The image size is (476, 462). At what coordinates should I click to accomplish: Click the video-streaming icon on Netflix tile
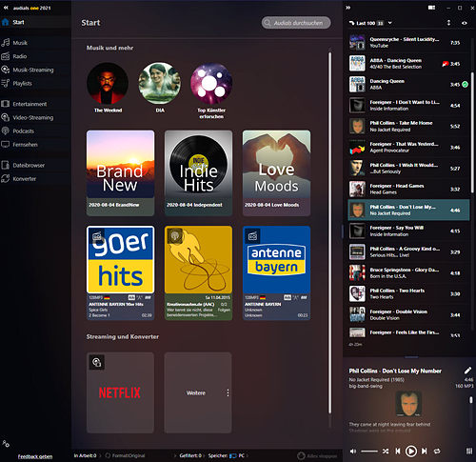pyautogui.click(x=97, y=362)
